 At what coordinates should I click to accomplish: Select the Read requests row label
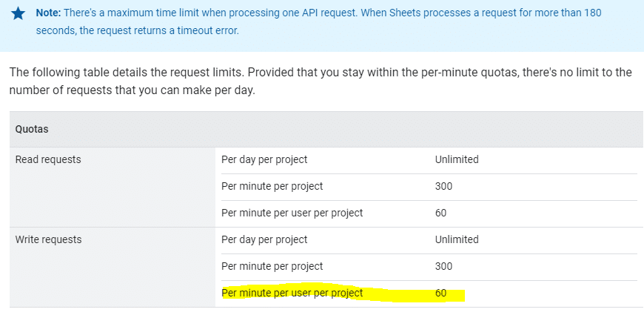pos(48,159)
